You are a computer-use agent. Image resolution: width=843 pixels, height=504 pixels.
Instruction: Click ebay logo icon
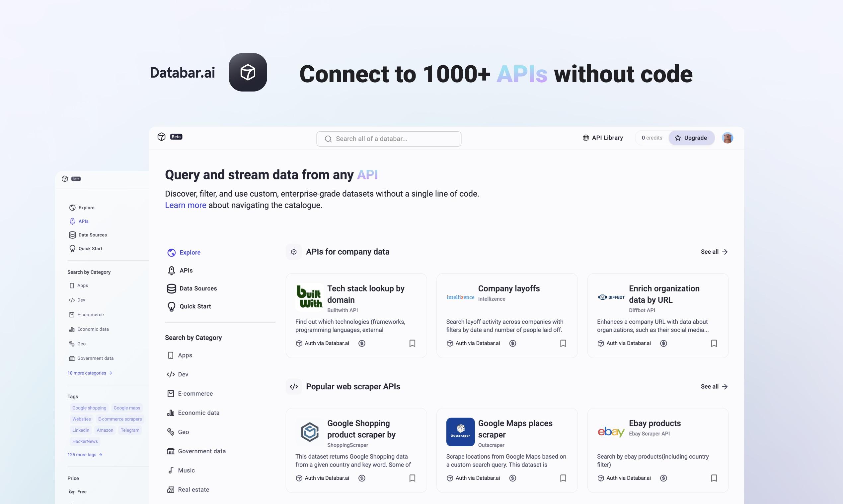(611, 432)
